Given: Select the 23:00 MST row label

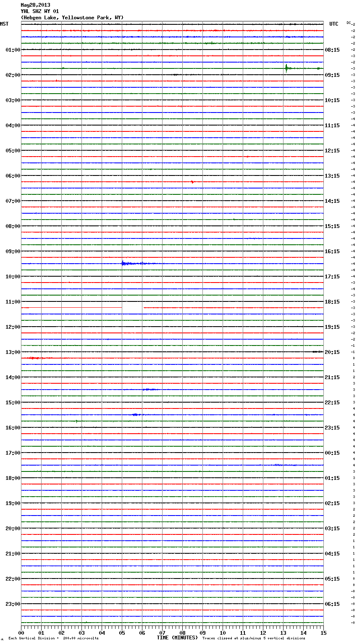Looking at the screenshot, I should [x=13, y=604].
